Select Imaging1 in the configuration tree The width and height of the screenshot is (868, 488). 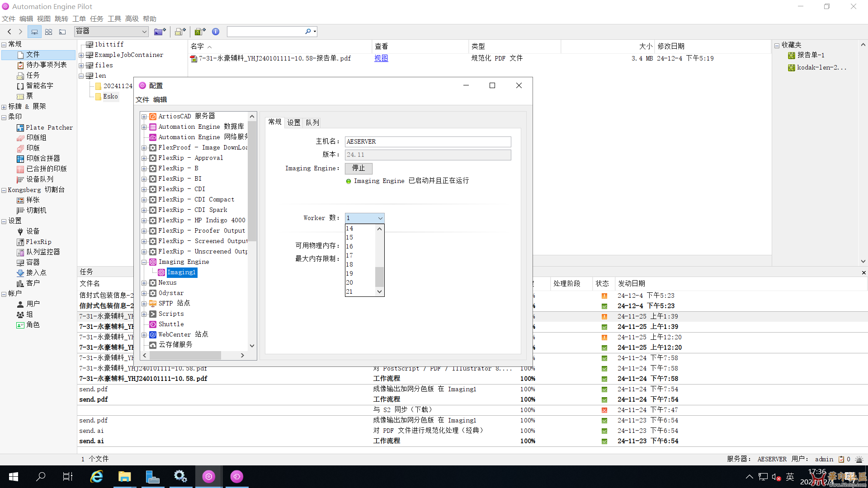point(182,272)
